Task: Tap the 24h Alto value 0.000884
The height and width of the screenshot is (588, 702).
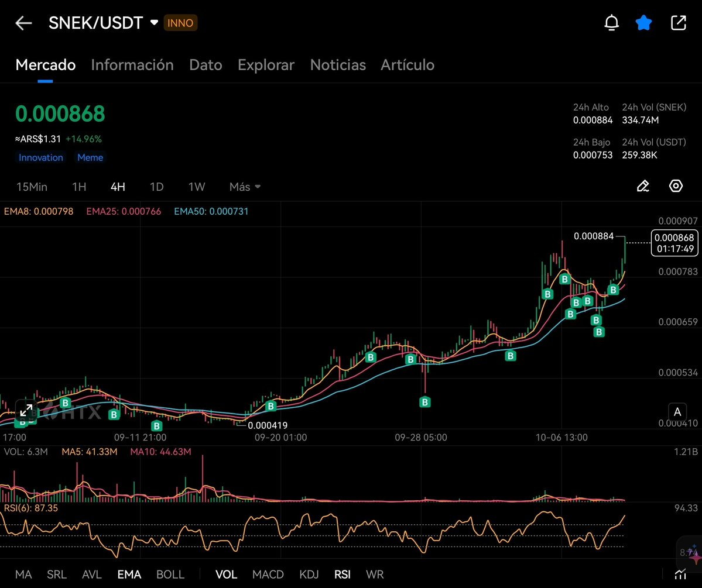Action: click(x=593, y=120)
